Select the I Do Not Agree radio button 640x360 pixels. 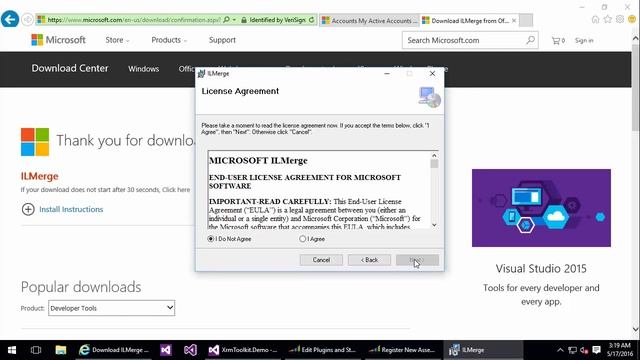tap(211, 239)
